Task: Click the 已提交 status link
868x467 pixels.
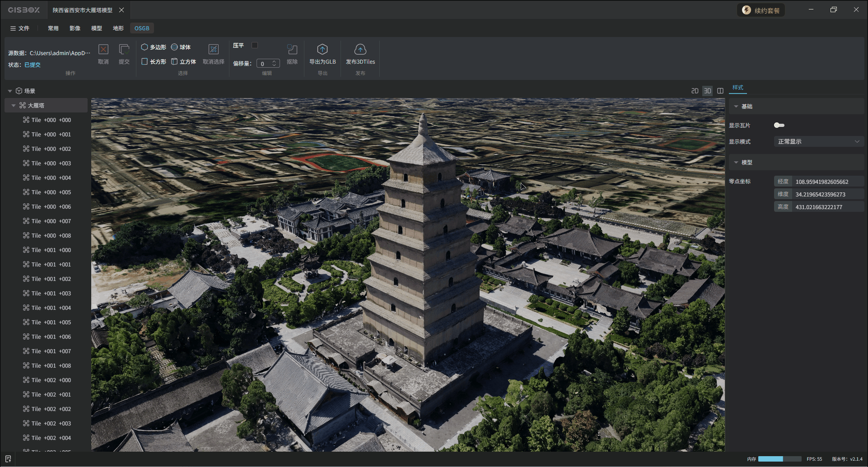Action: pyautogui.click(x=33, y=65)
